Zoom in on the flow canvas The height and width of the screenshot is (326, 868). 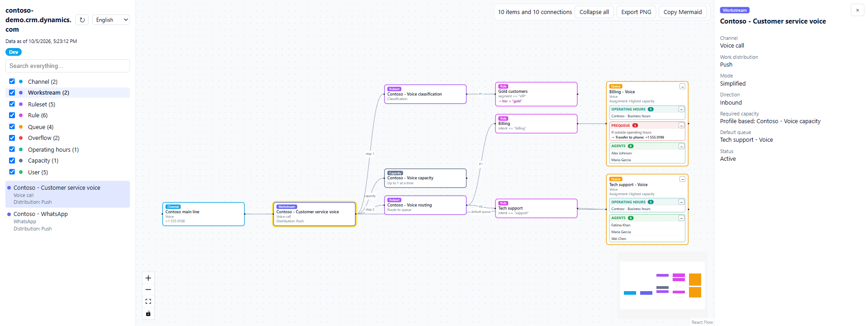click(148, 278)
